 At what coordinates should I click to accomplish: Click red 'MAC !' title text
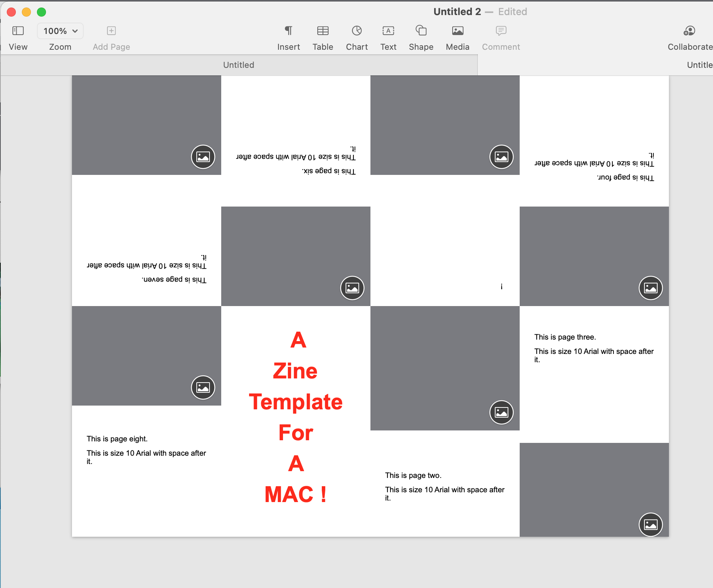[296, 494]
